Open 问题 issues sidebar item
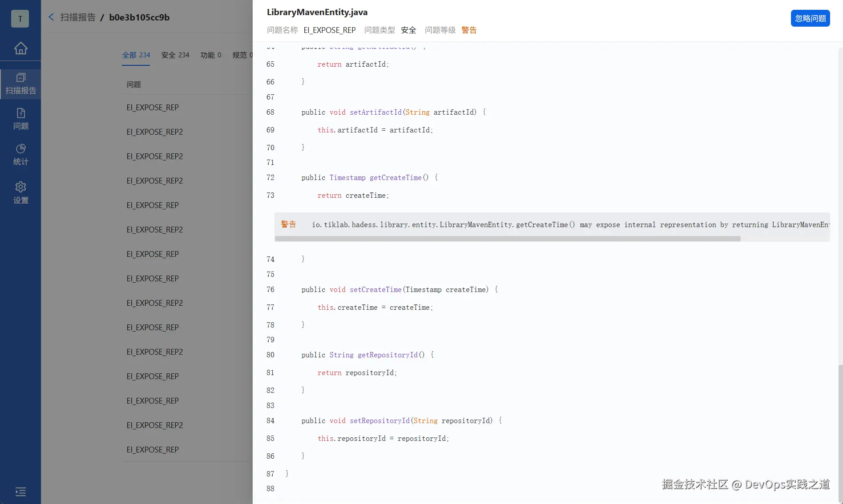This screenshot has width=843, height=504. point(20,119)
